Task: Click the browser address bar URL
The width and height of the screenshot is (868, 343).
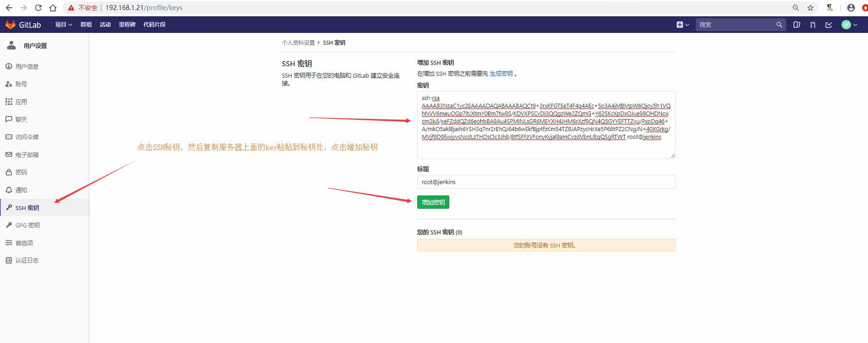Action: (x=144, y=8)
